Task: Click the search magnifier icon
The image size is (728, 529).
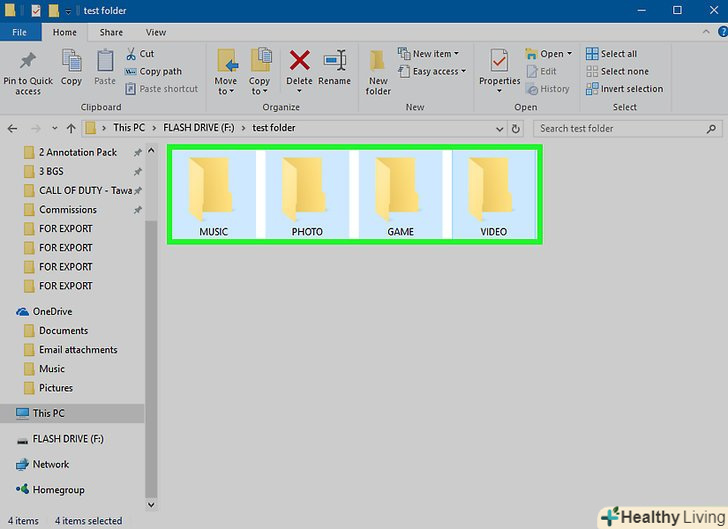Action: click(x=711, y=129)
